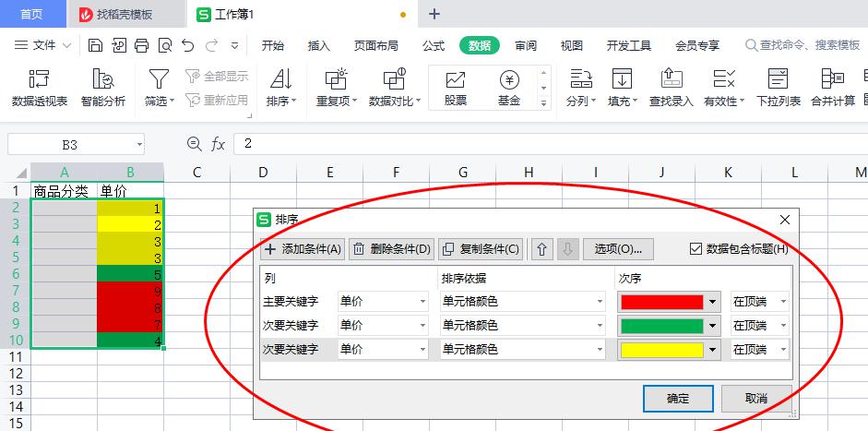Expand the quick access toolbar customize arrow
The image size is (868, 431).
point(234,45)
